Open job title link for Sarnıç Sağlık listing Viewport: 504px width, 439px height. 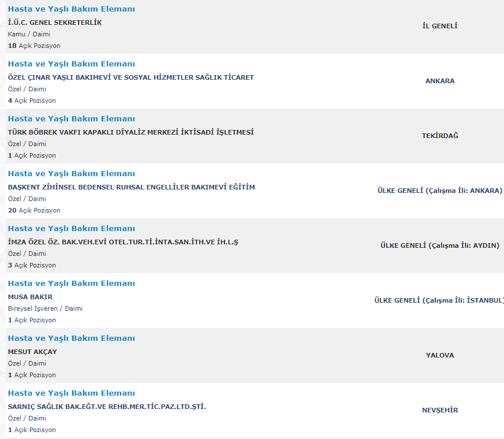pos(72,393)
